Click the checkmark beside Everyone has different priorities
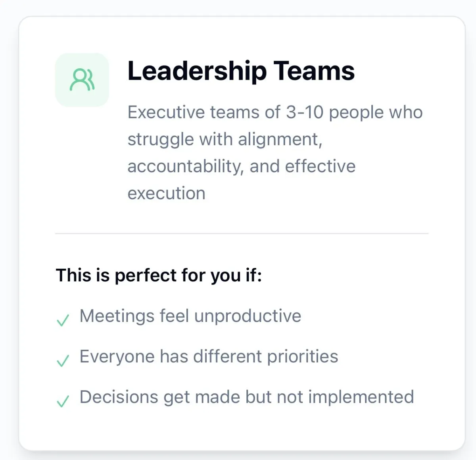476x460 pixels. click(x=63, y=360)
